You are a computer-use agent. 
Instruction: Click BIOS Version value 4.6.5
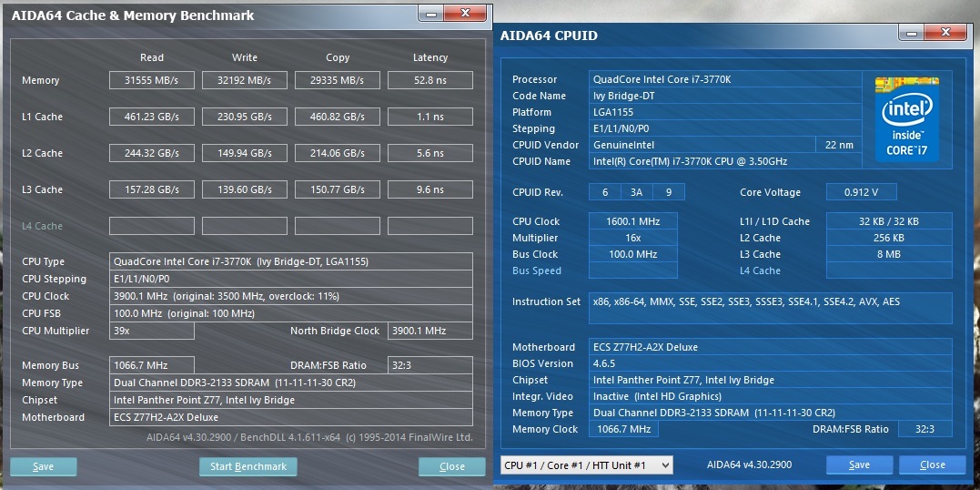(x=770, y=363)
